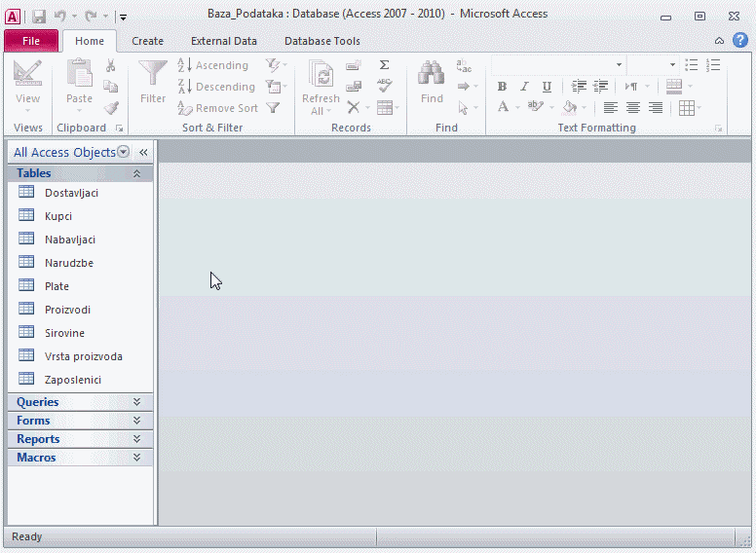Open the Select pointer dropdown
756x553 pixels.
coord(468,107)
